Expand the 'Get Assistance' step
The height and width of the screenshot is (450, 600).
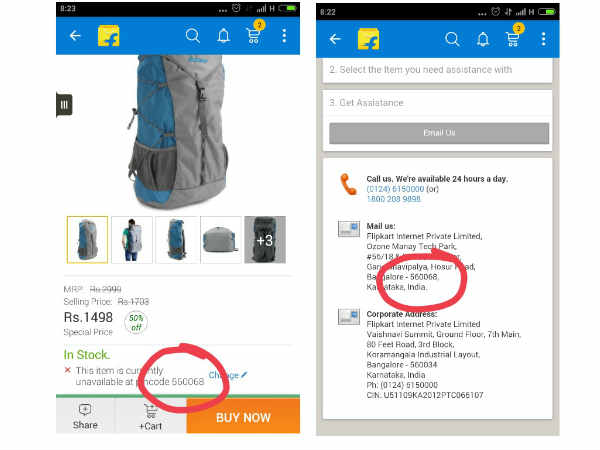tap(437, 103)
